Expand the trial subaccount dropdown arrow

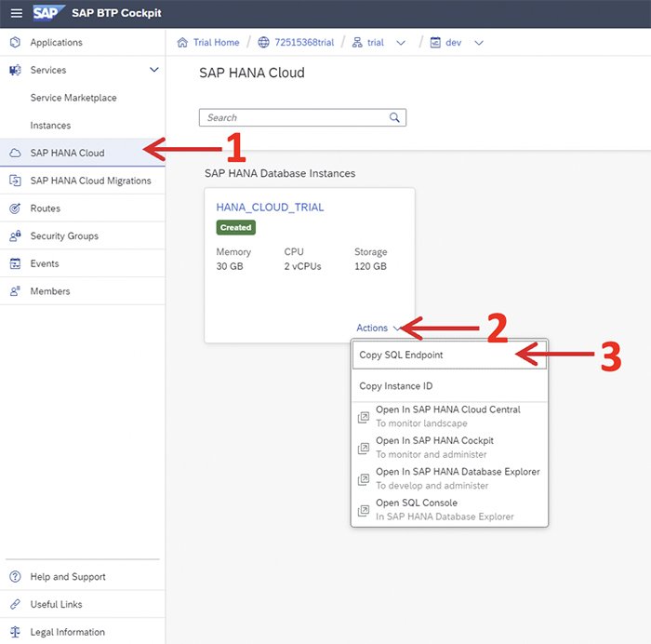401,43
